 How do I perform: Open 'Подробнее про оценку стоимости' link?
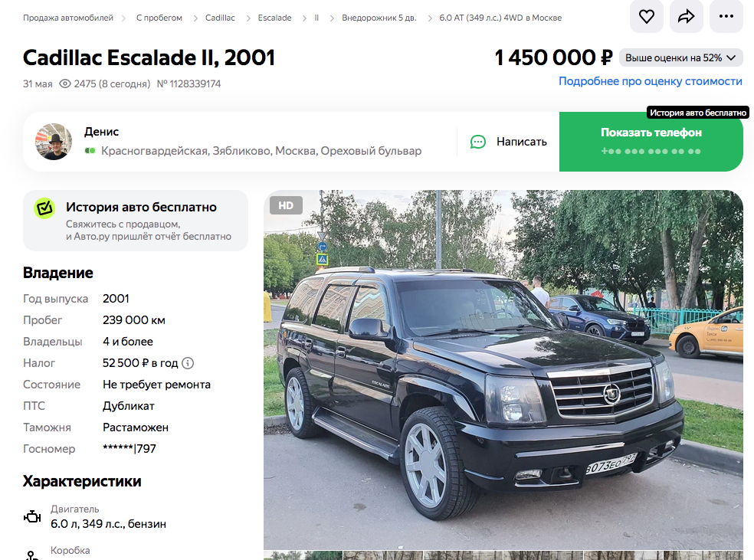tap(650, 81)
